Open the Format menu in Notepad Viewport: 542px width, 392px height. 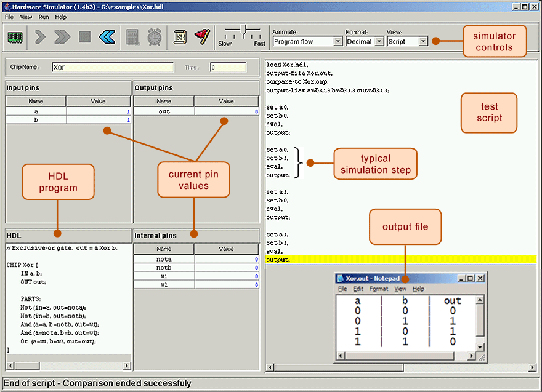(x=379, y=289)
